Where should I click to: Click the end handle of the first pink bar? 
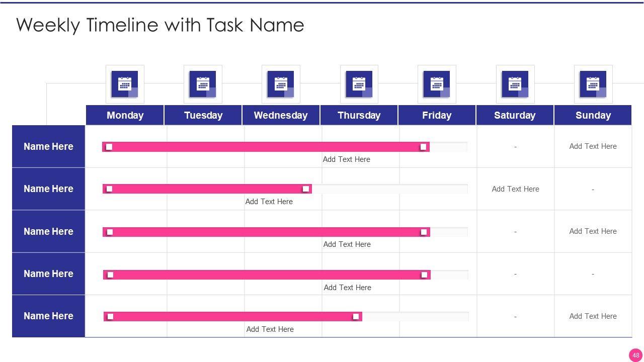point(424,147)
